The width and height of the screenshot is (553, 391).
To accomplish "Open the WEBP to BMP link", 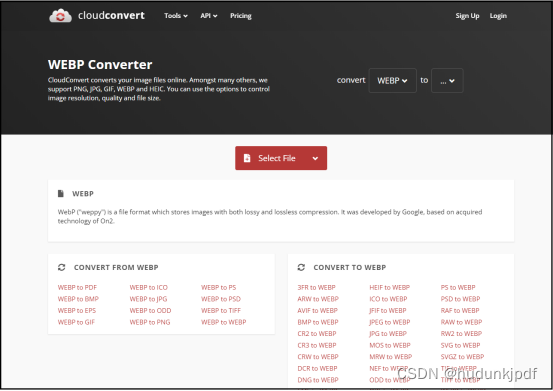I will (x=78, y=299).
